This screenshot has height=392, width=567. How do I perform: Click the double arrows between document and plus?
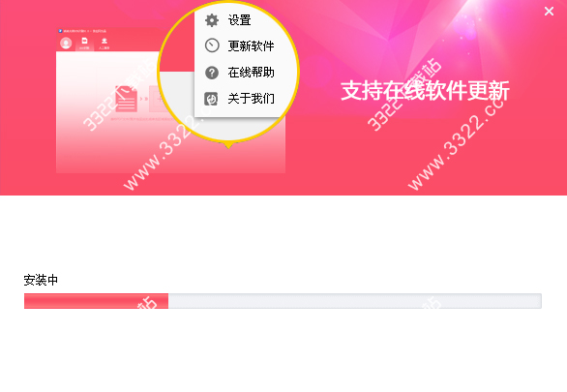(x=143, y=99)
